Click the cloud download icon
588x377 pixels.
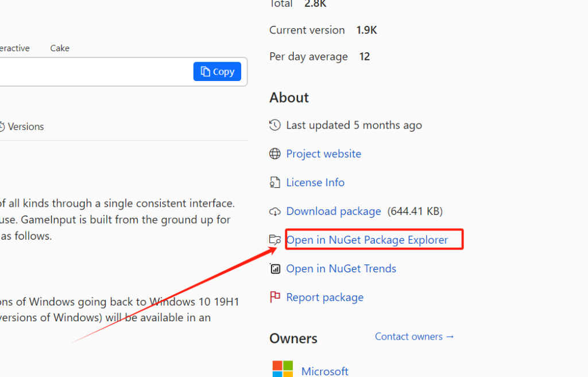[x=275, y=211]
